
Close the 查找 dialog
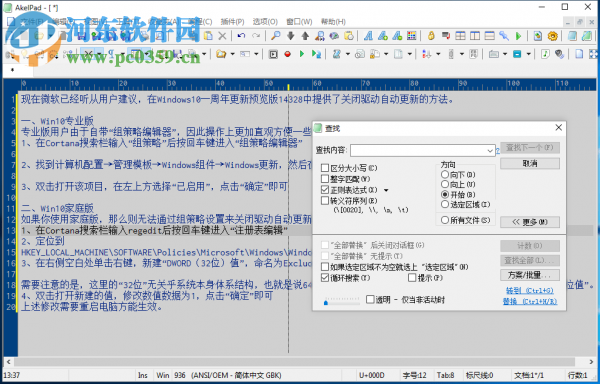[x=558, y=128]
